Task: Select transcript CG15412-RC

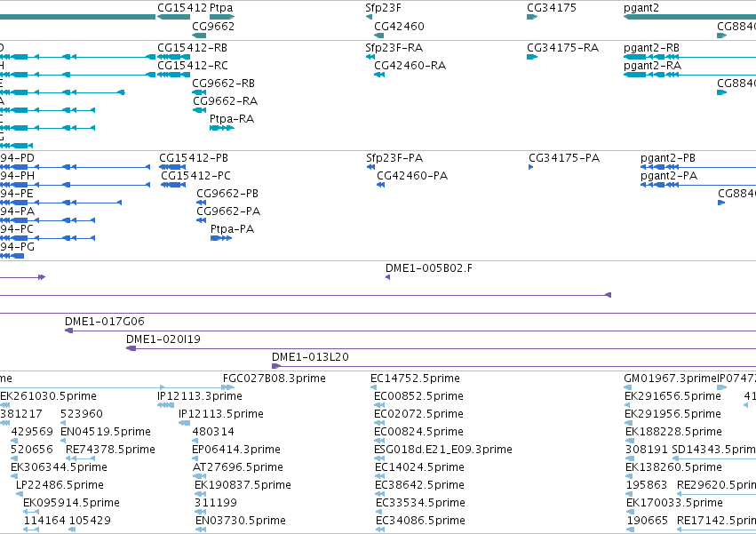Action: (x=193, y=65)
